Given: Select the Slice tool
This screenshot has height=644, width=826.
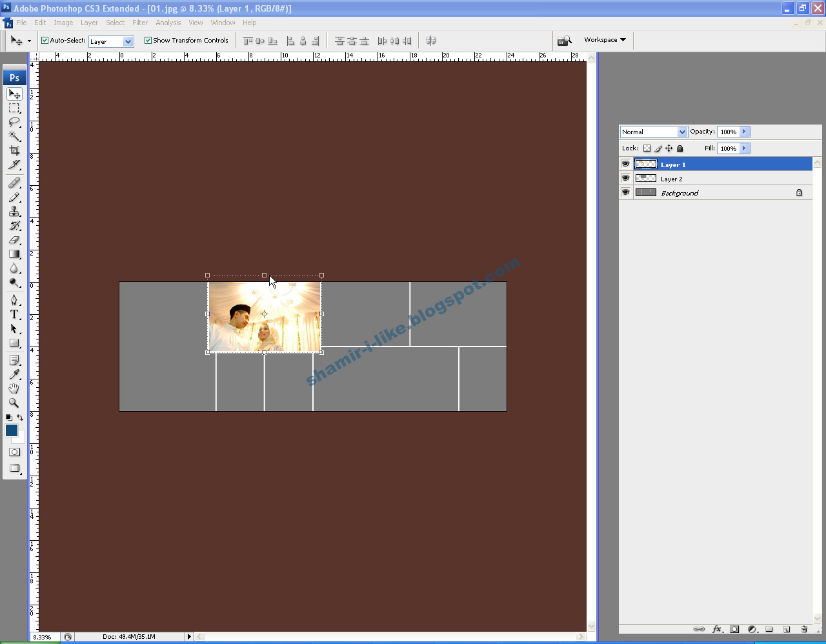Looking at the screenshot, I should coord(14,165).
